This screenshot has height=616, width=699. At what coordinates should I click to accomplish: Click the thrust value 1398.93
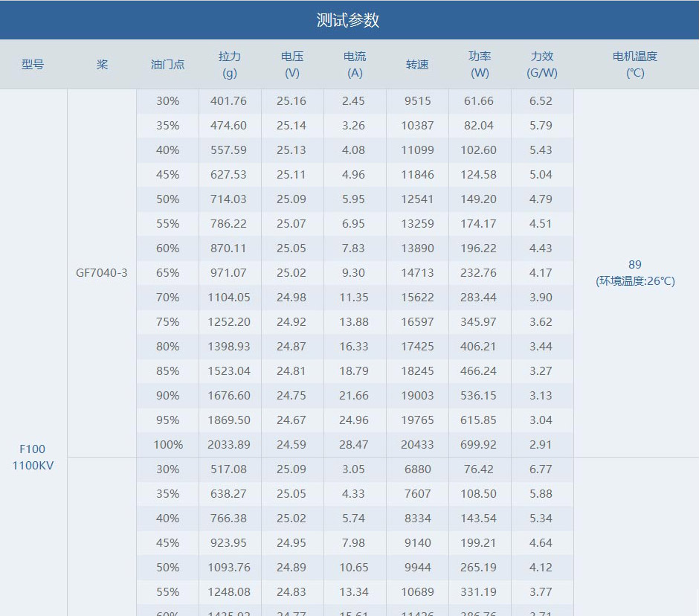pos(229,346)
